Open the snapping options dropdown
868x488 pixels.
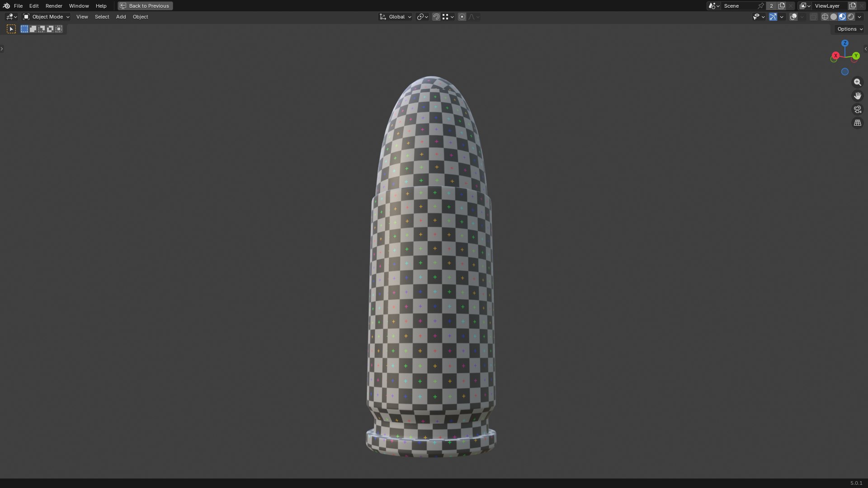coord(448,17)
